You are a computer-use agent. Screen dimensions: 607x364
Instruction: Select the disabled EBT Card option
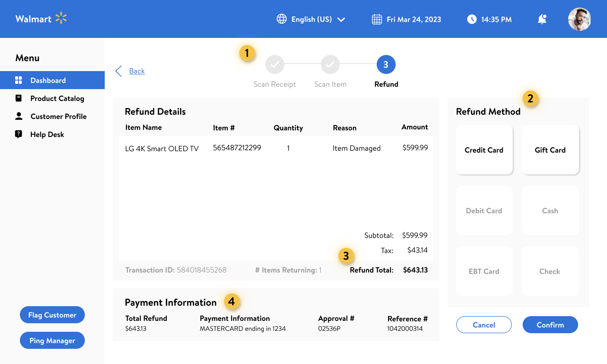484,271
